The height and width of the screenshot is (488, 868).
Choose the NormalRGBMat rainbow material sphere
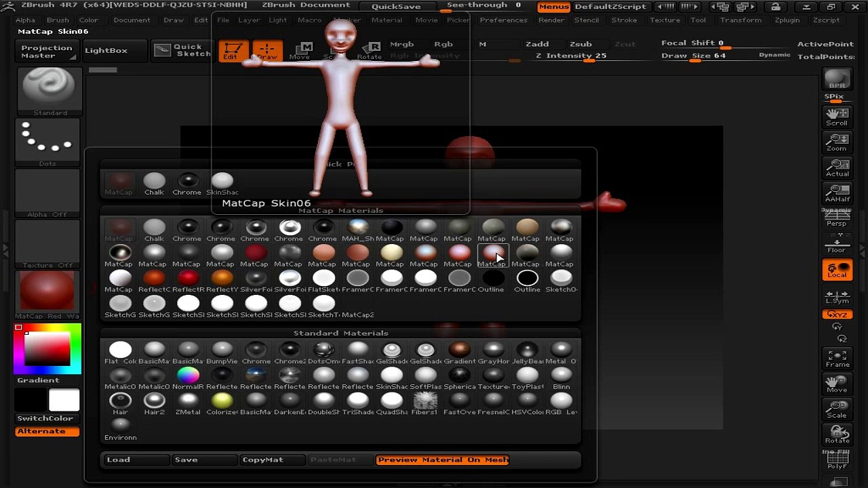[188, 378]
